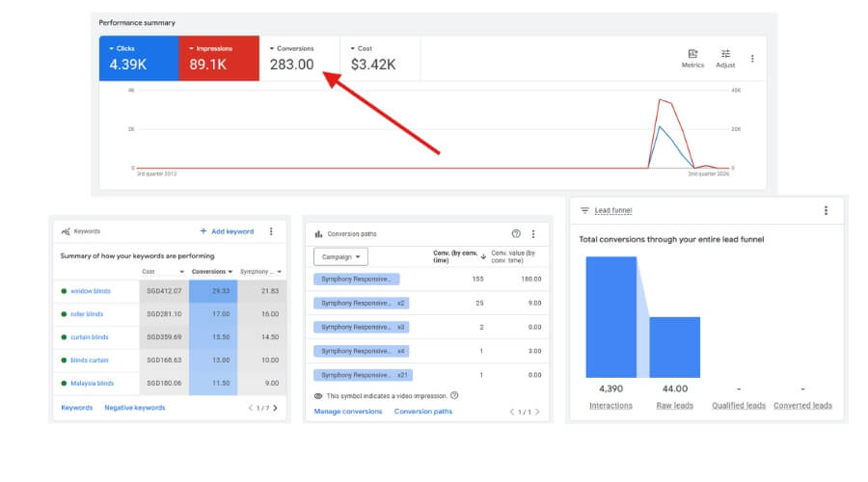This screenshot has width=868, height=482.
Task: Click Manage conversions link
Action: (x=347, y=412)
